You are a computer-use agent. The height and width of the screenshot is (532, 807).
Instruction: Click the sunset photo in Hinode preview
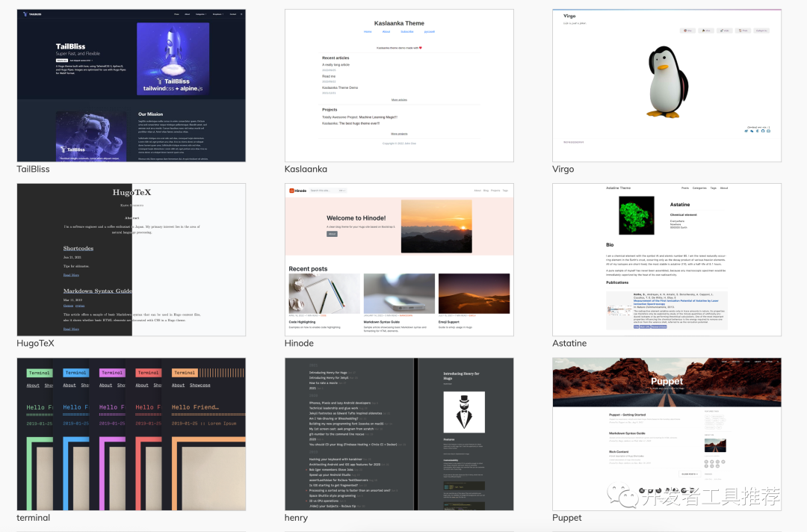pyautogui.click(x=436, y=226)
